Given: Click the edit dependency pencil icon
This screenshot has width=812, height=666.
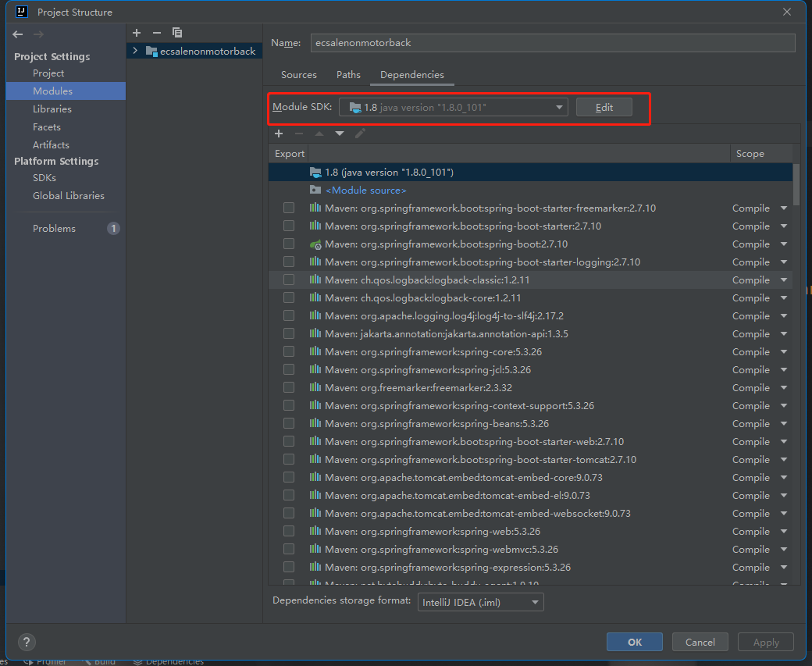Looking at the screenshot, I should pos(360,134).
